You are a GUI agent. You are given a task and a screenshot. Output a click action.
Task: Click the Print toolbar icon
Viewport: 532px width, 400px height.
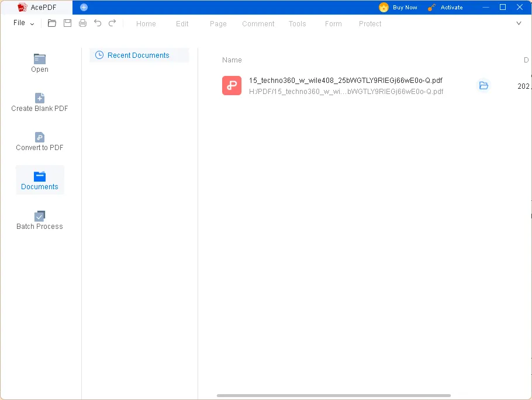click(82, 23)
